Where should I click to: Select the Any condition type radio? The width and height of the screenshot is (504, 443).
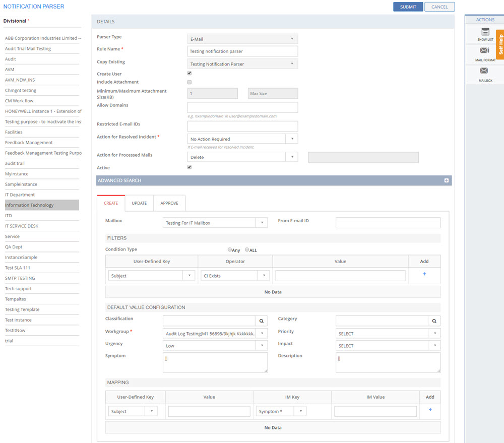[230, 249]
